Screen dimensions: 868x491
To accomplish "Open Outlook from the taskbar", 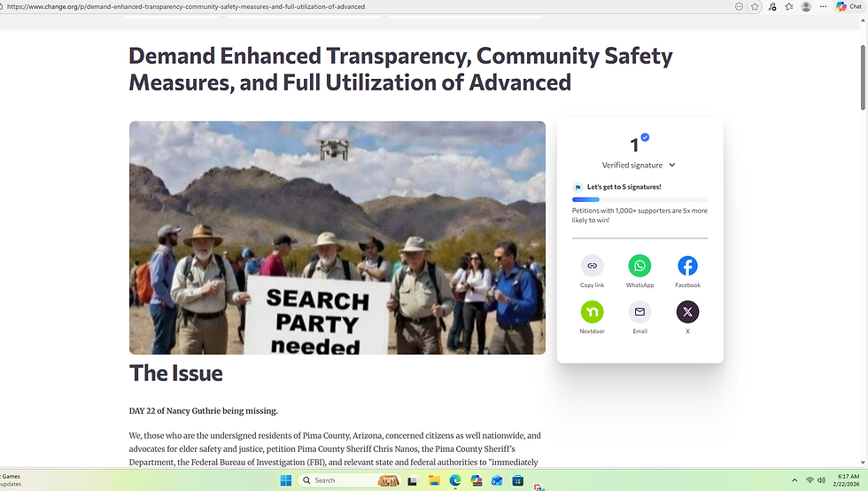I will tap(497, 480).
